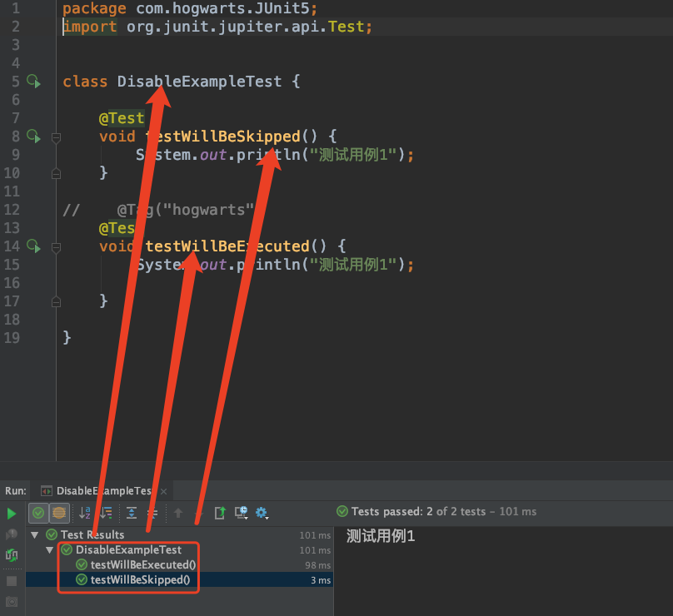Run DisableExampleTest class from gutter icon
Image resolution: width=673 pixels, height=616 pixels.
coord(33,82)
